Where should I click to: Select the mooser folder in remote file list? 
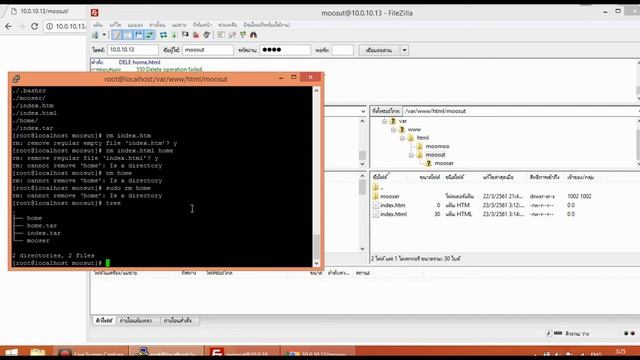(389, 196)
